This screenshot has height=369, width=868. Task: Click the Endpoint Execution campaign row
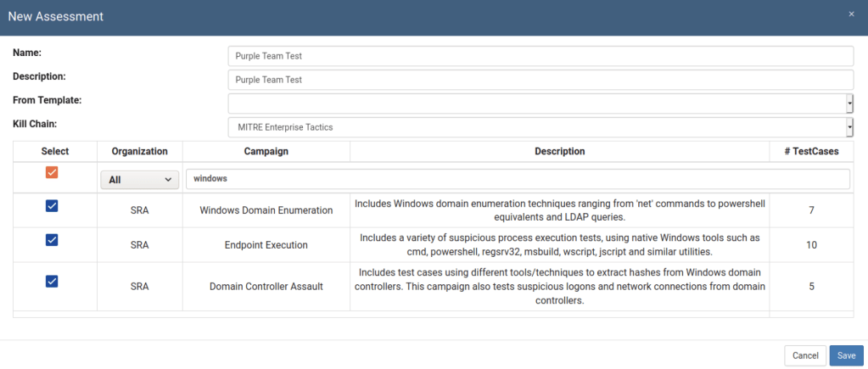266,245
